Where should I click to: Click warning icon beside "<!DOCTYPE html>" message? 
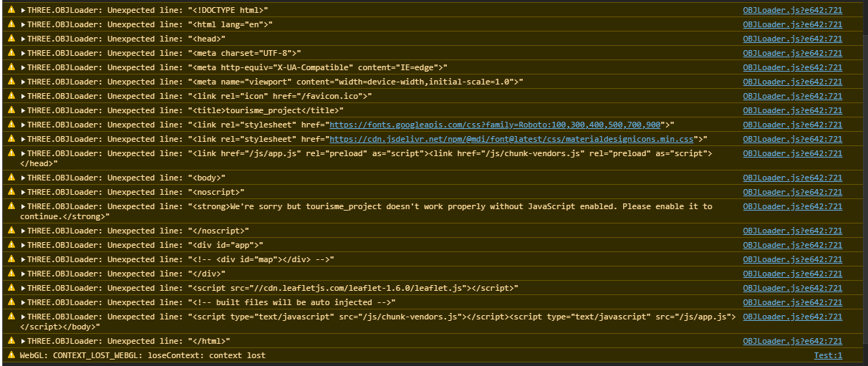[x=11, y=10]
